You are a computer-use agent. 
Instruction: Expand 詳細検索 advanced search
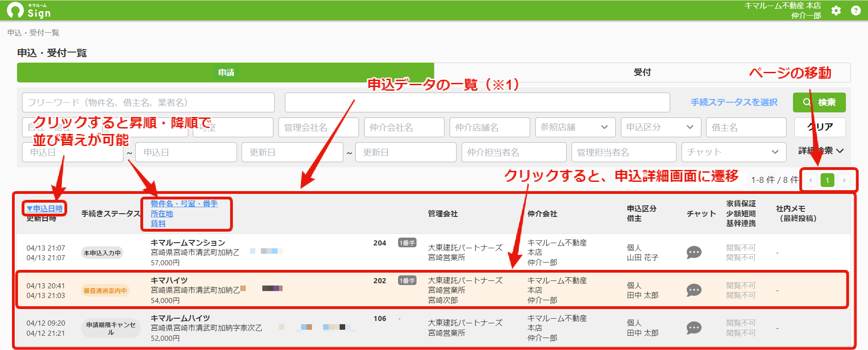click(821, 151)
